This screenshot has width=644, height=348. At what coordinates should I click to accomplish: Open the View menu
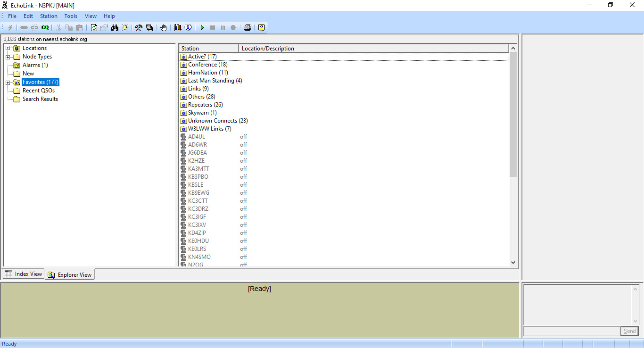(x=91, y=16)
